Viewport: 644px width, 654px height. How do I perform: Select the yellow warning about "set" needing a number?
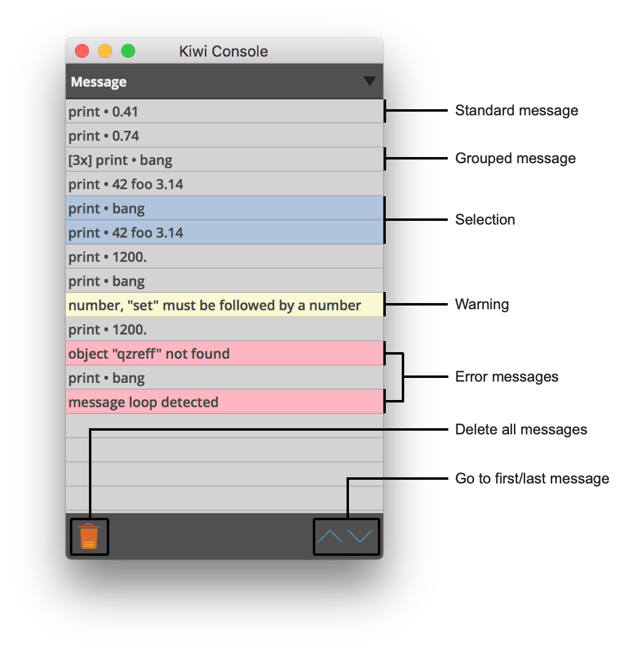click(224, 305)
